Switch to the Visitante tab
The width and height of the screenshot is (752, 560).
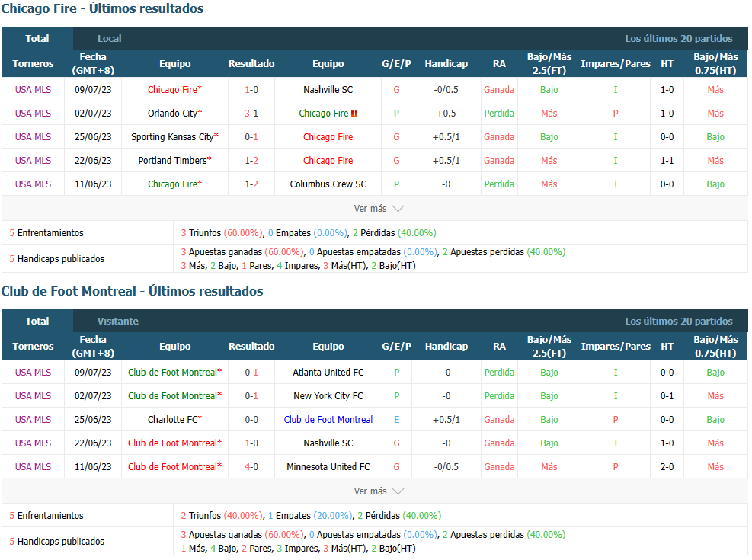118,322
